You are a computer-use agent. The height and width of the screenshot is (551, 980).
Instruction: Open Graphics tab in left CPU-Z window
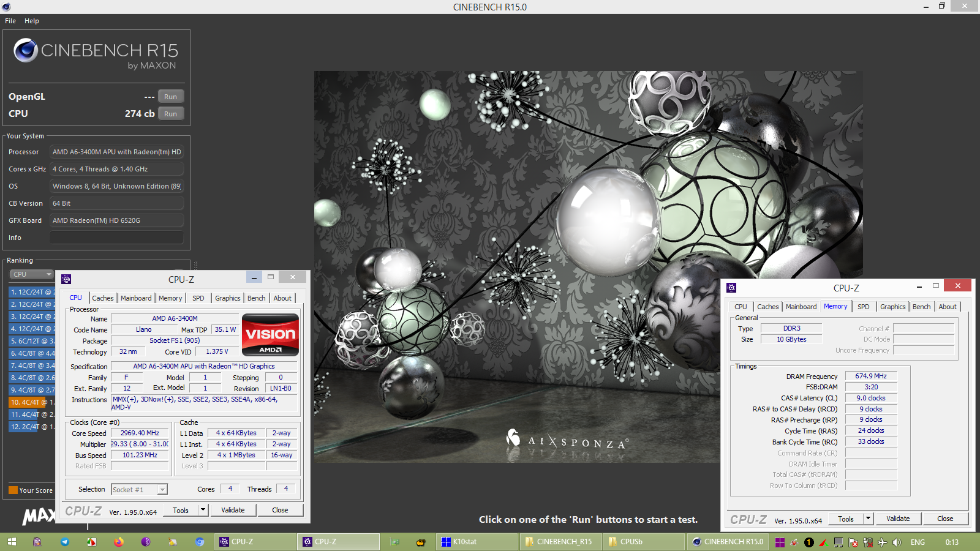[228, 298]
